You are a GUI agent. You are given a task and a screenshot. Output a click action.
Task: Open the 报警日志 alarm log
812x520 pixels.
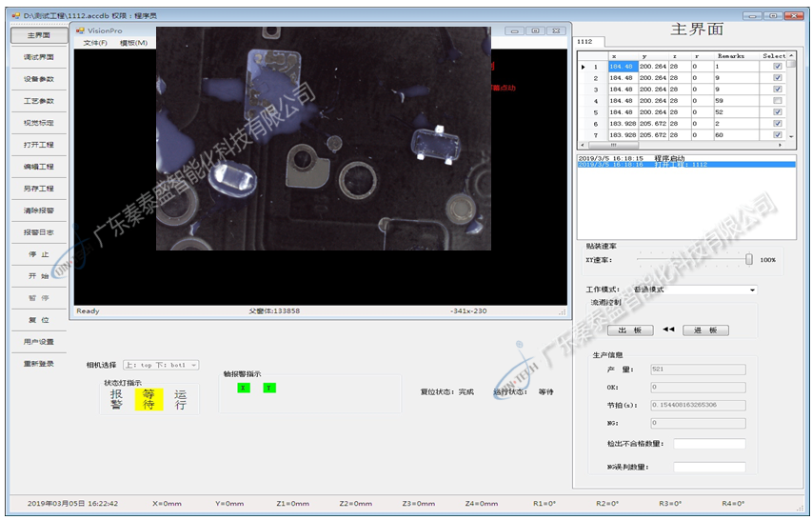click(x=39, y=232)
